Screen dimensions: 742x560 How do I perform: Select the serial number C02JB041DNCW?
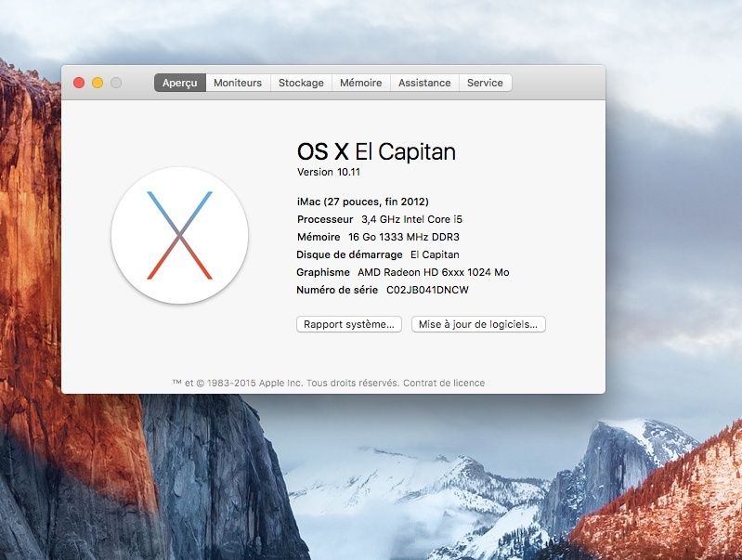click(x=427, y=290)
